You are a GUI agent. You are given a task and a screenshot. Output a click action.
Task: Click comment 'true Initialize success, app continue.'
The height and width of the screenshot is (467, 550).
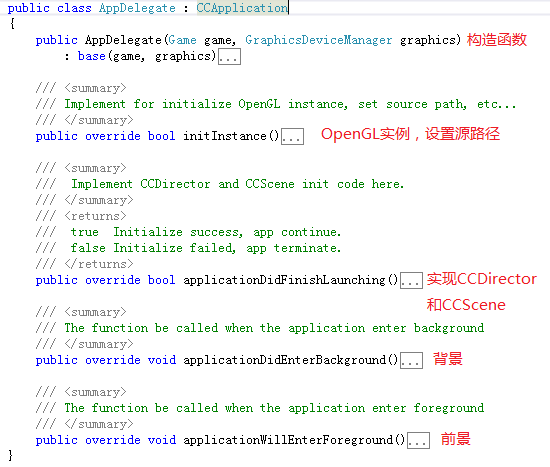(x=206, y=232)
